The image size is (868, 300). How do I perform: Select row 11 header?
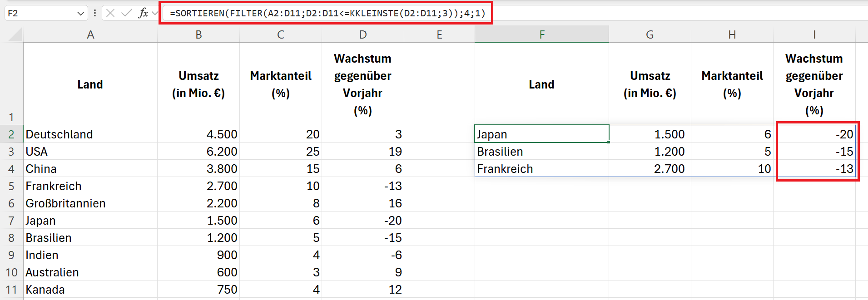pyautogui.click(x=11, y=290)
